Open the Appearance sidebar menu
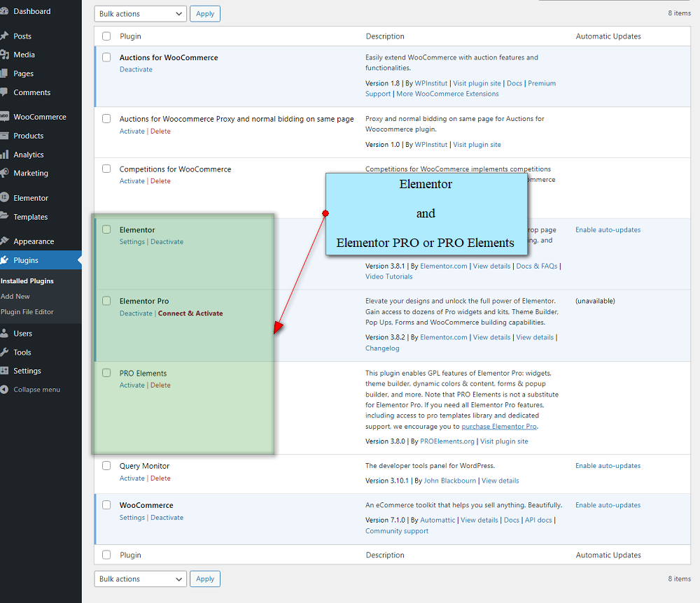The height and width of the screenshot is (603, 700). 34,241
